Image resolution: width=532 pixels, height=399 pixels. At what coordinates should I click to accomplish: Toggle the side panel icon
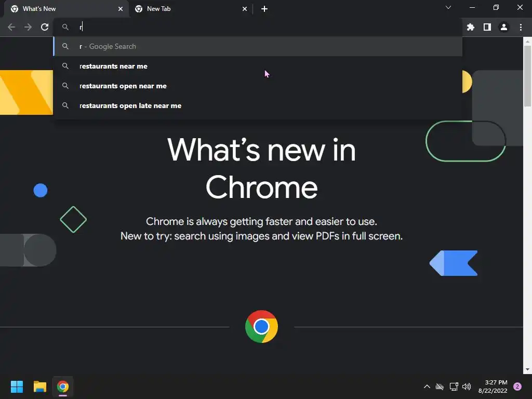tap(487, 27)
